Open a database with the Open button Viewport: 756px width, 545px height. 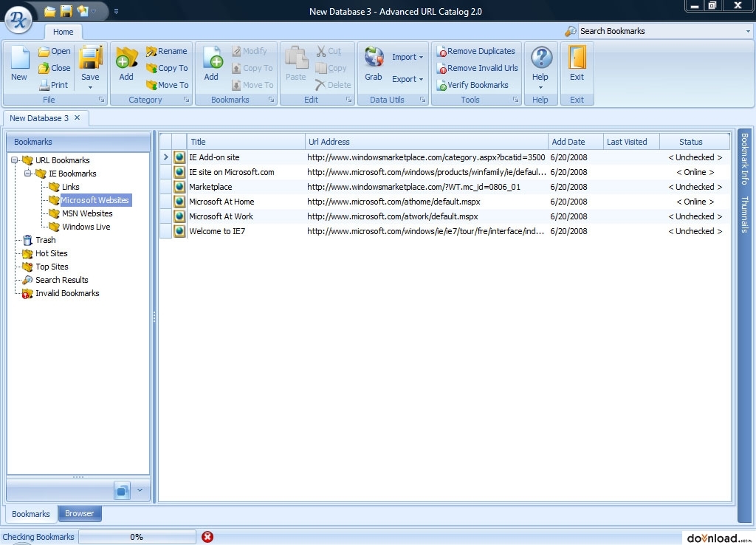click(x=55, y=51)
